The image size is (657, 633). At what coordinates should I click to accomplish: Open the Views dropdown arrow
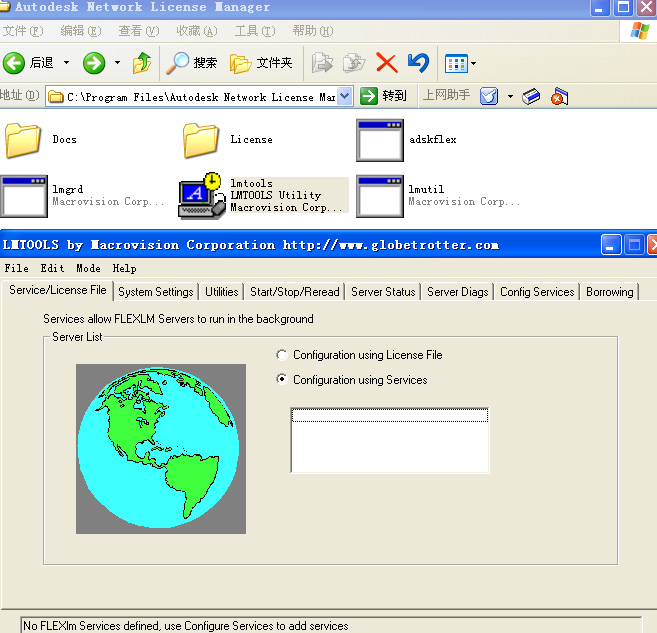pyautogui.click(x=473, y=64)
